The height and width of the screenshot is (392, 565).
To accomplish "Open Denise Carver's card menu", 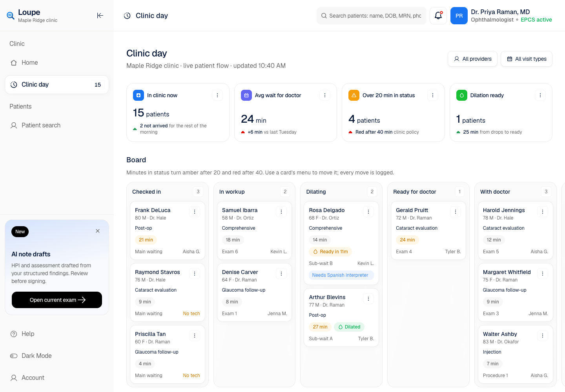I will coord(281,274).
